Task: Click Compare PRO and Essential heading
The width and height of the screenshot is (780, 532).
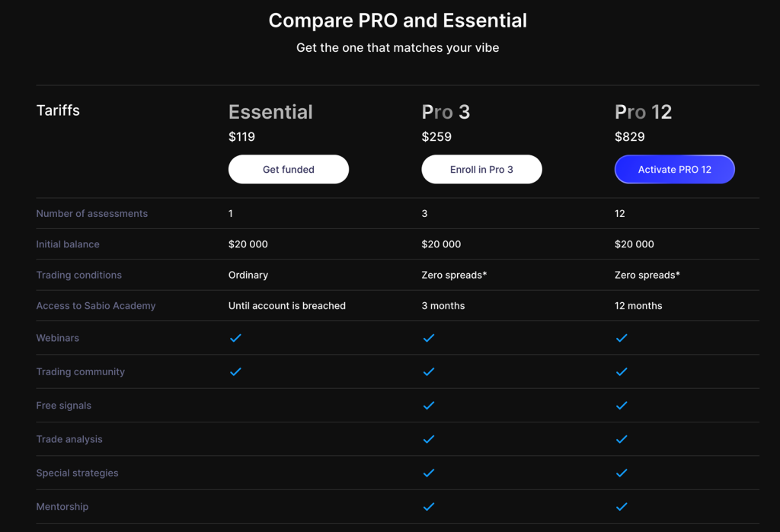Action: 398,21
